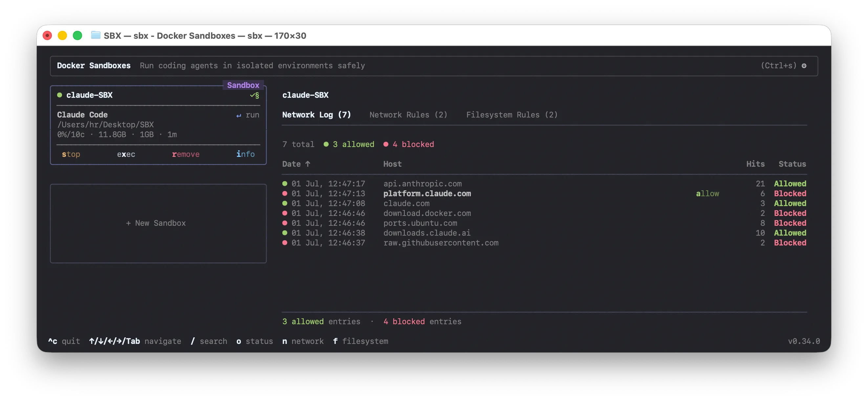Select the download.docker.com log entry
This screenshot has width=868, height=401.
coord(544,213)
